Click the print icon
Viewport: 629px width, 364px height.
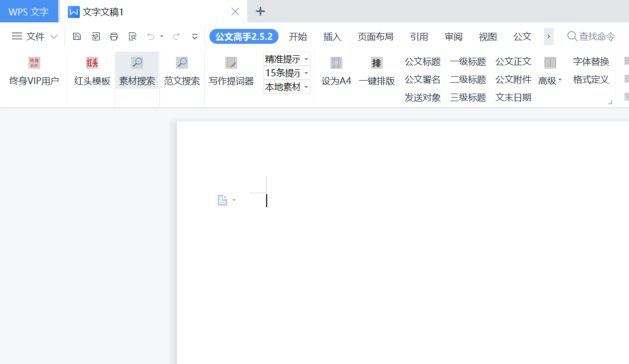114,36
